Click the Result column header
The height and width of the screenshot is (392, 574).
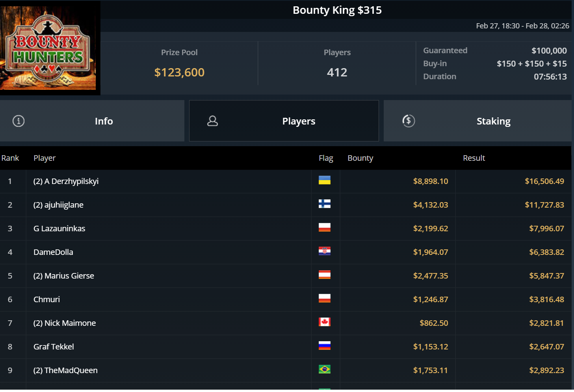click(474, 158)
